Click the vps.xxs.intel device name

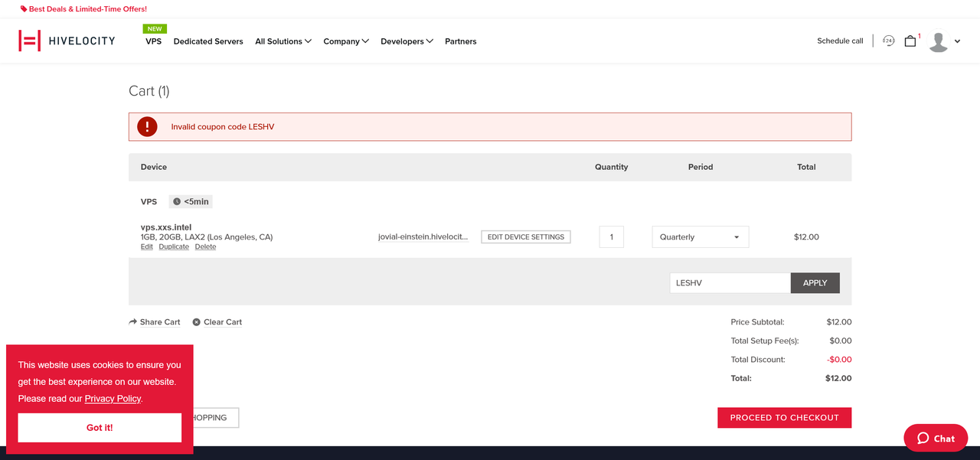click(x=166, y=227)
